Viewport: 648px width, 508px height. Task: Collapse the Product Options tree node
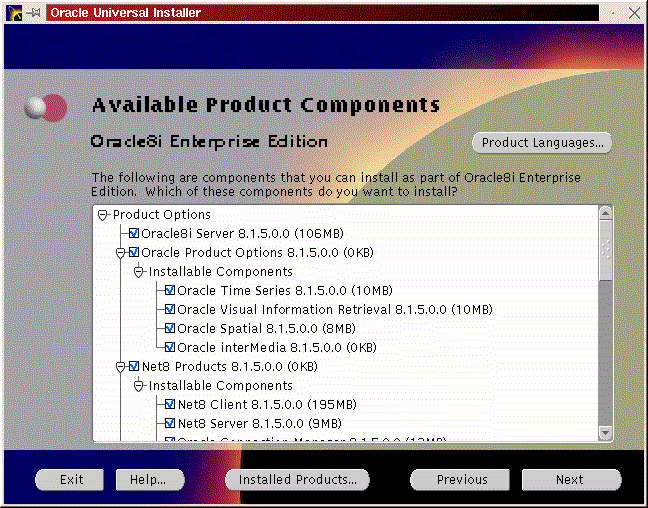102,214
